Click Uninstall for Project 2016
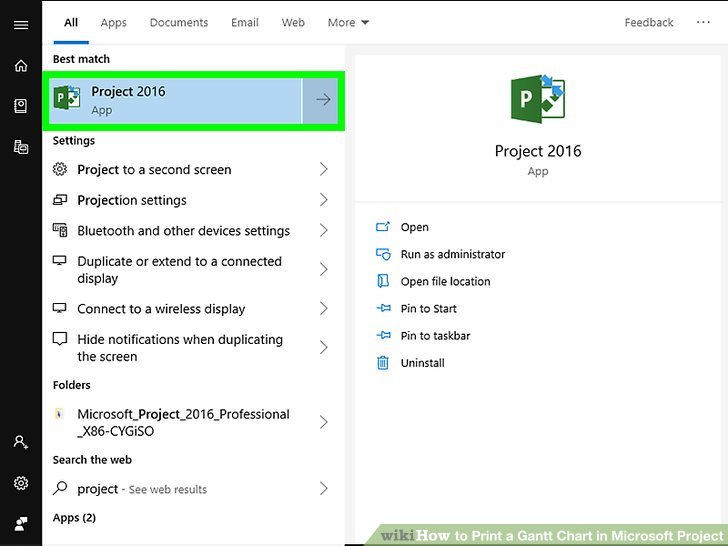This screenshot has height=546, width=728. coord(422,363)
